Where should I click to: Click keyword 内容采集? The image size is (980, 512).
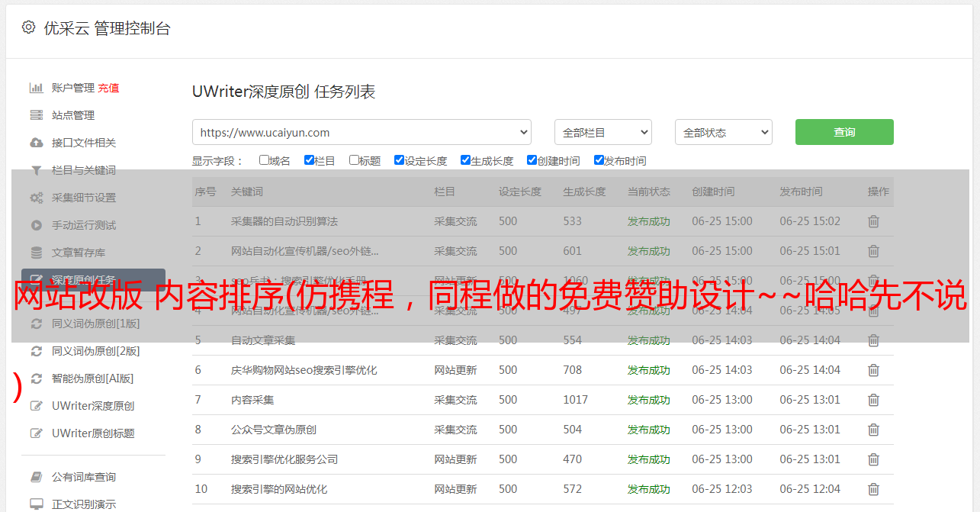[x=252, y=400]
